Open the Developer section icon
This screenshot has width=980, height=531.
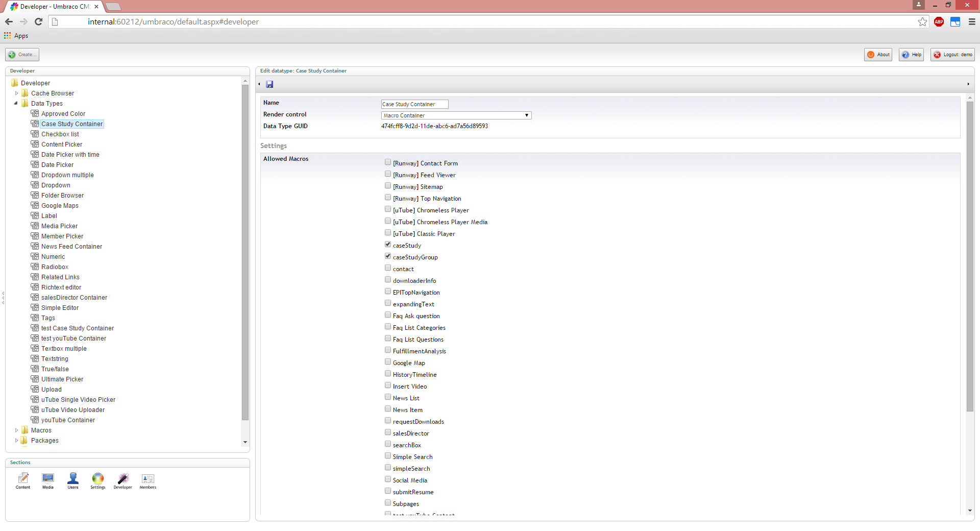pyautogui.click(x=122, y=480)
